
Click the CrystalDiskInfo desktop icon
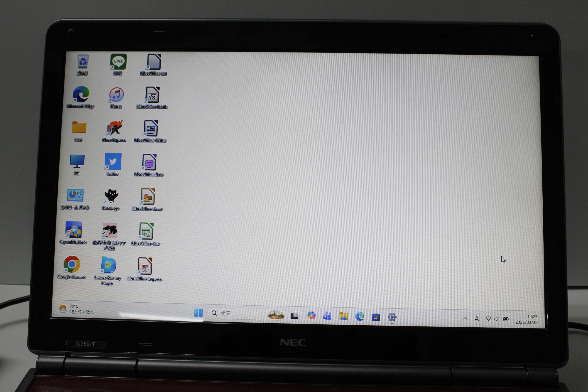coord(73,230)
